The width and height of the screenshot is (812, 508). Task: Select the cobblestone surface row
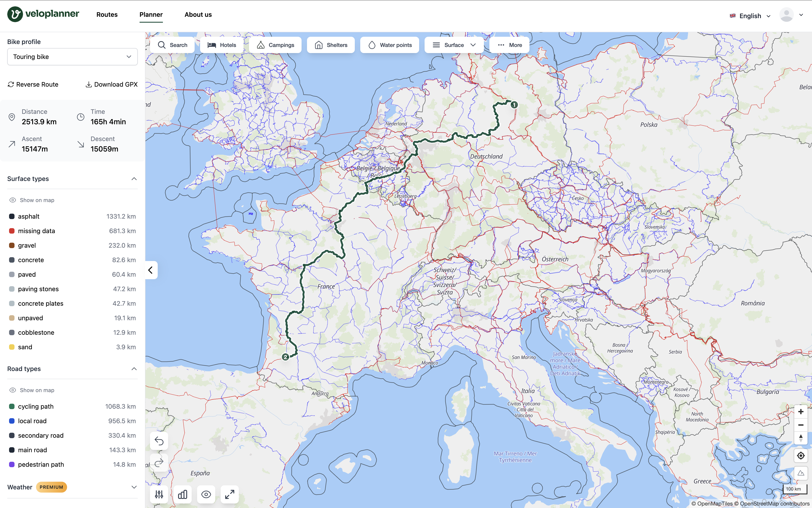click(x=72, y=333)
